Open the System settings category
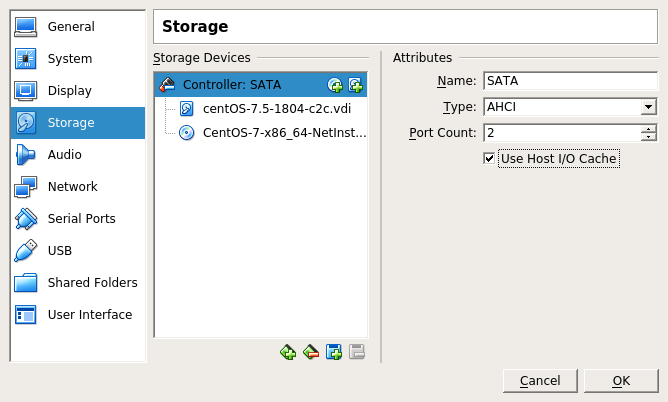This screenshot has height=402, width=668. point(78,58)
